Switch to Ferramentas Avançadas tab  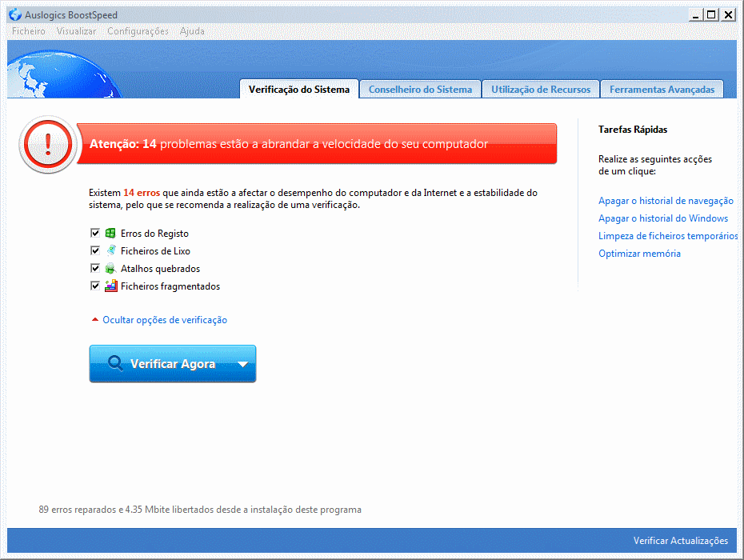[x=662, y=90]
